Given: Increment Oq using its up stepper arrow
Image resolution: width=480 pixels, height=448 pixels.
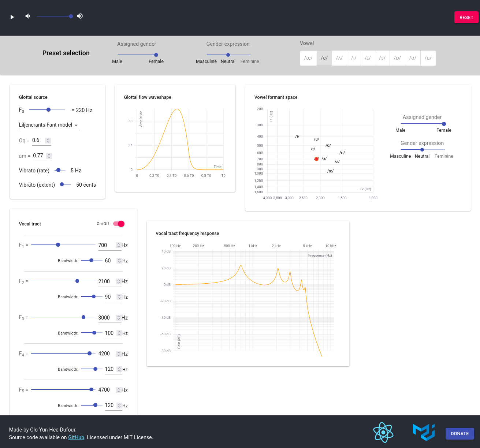Looking at the screenshot, I should pyautogui.click(x=48, y=139).
